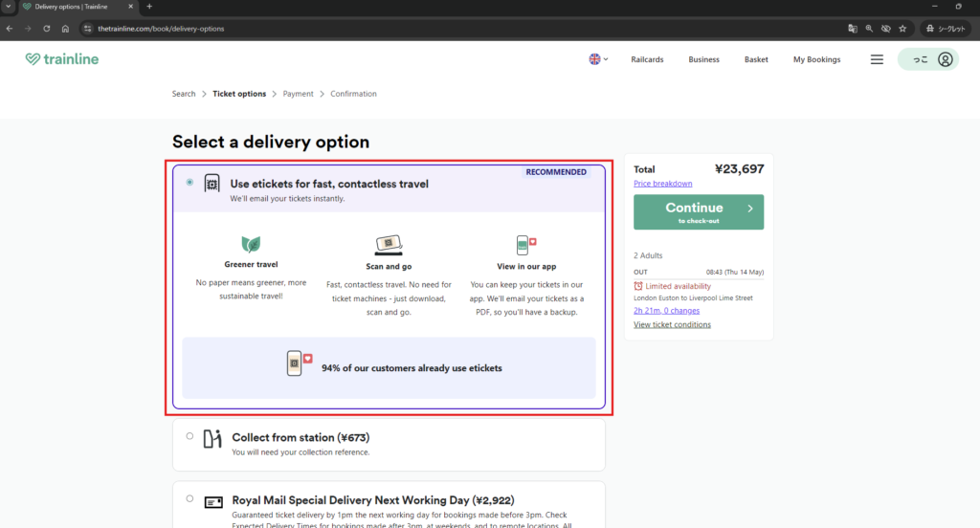980x528 pixels.
Task: Click the Trainline heart logo
Action: pyautogui.click(x=33, y=59)
